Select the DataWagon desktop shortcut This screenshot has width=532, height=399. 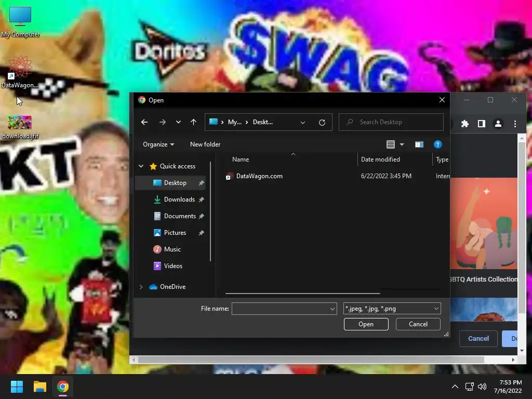point(20,72)
